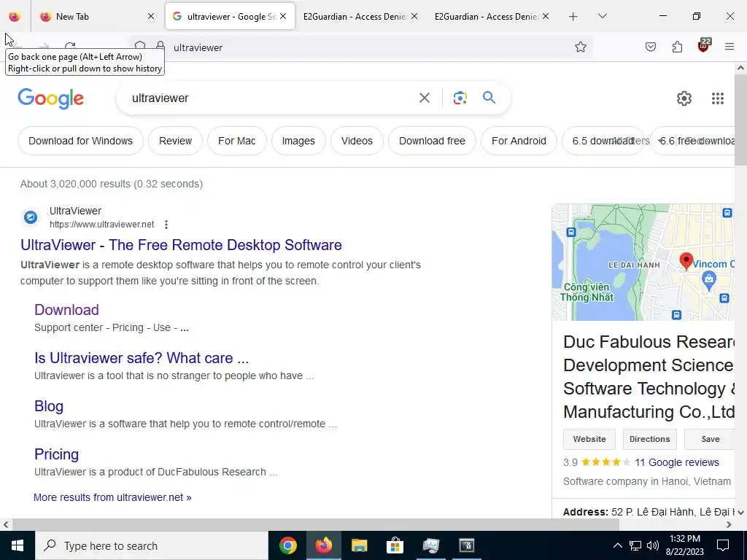Open the Download sitelink
This screenshot has width=747, height=560.
coord(66,309)
